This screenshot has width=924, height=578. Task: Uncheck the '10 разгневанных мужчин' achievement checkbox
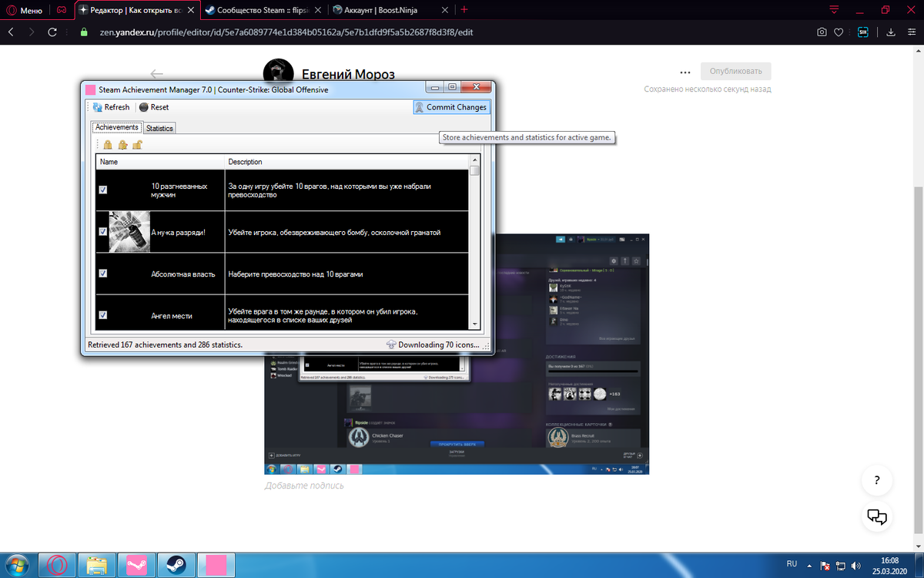pyautogui.click(x=103, y=190)
